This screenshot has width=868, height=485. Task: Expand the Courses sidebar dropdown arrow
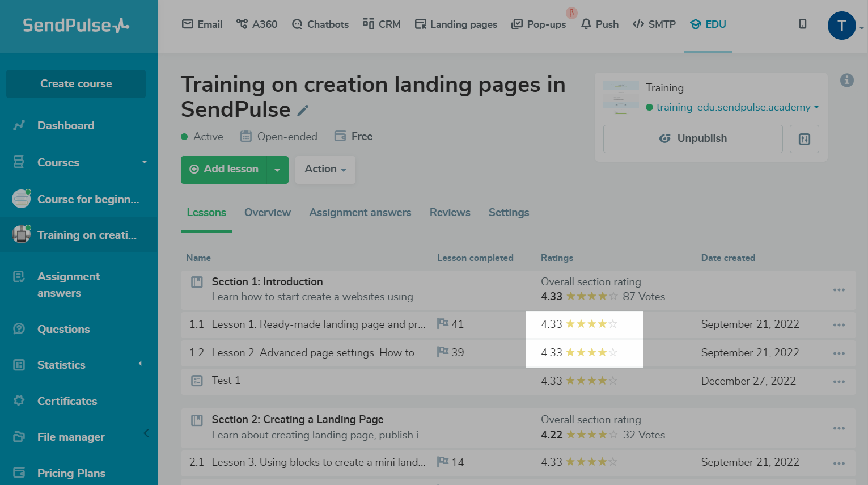(x=145, y=162)
